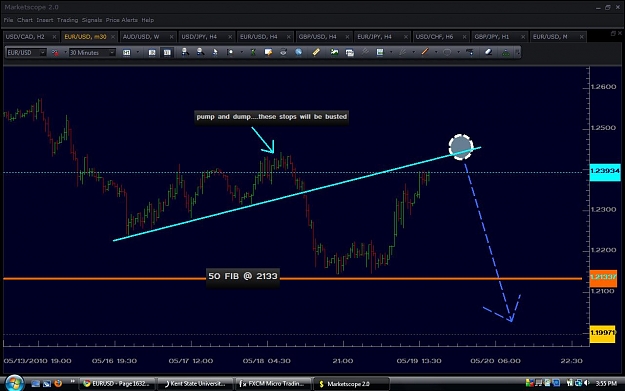Screen dimensions: 625x391
Task: Expand the orange line tool dropdown arrow
Action: click(x=436, y=53)
